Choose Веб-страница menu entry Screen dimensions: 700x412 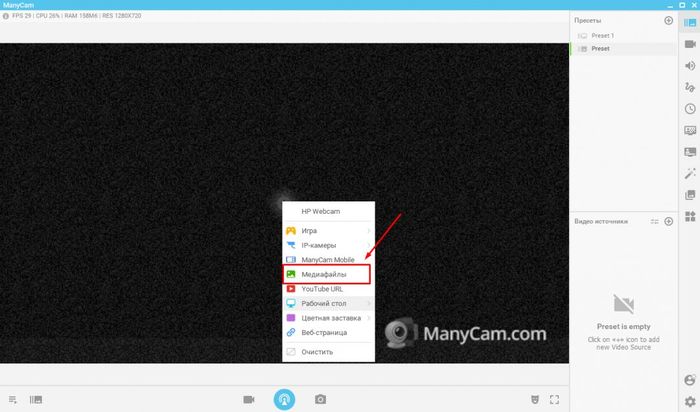point(329,333)
